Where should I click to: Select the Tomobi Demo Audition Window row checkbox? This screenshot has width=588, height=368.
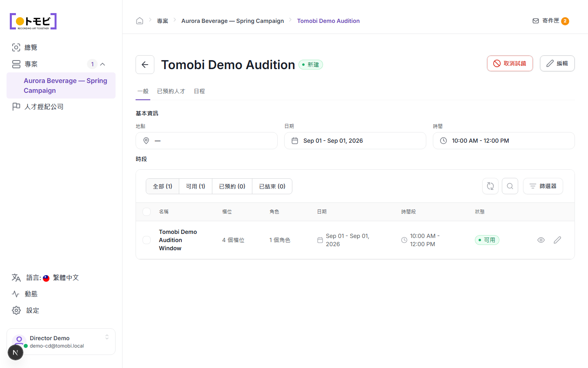147,240
